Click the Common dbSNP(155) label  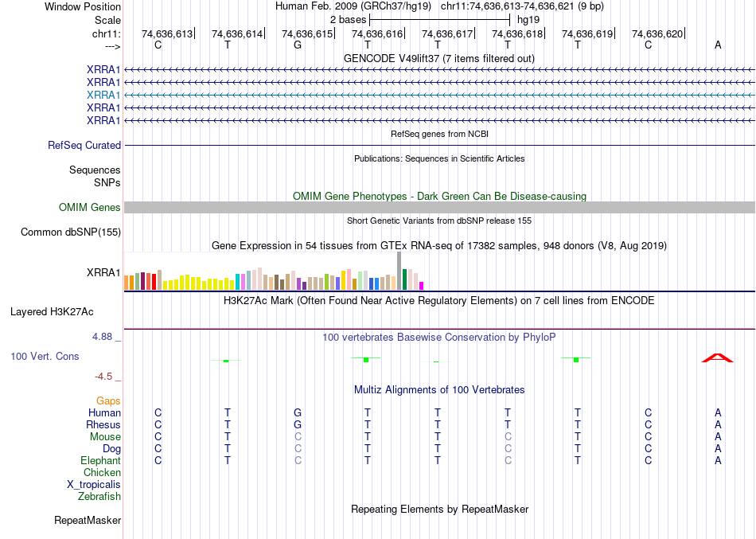point(71,232)
